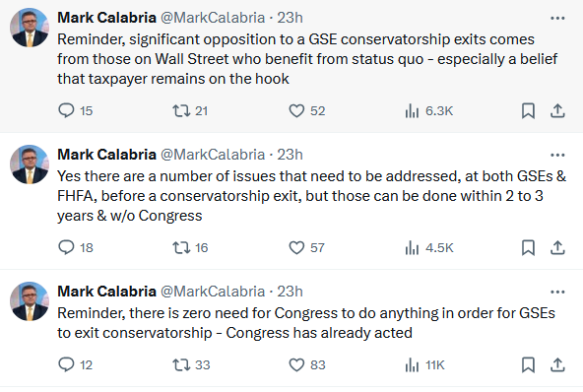Open @MarkCalabria handle on second tweet

tap(213, 155)
